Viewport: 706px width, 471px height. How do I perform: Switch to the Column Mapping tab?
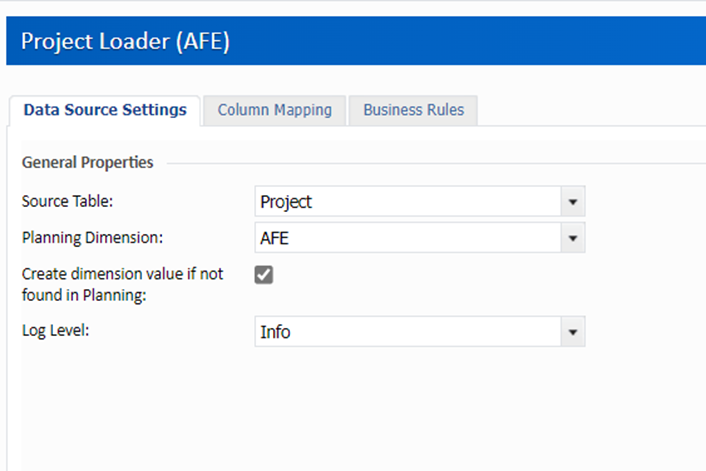pyautogui.click(x=274, y=110)
